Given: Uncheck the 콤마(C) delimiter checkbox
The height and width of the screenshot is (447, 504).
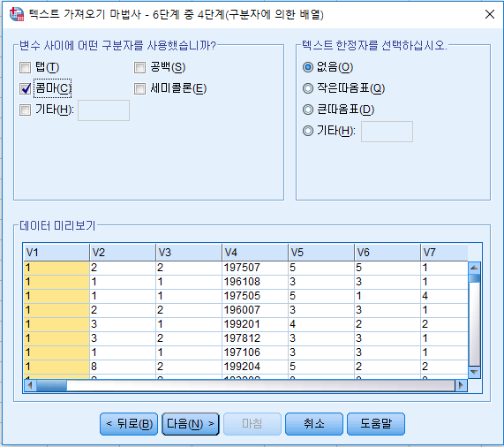Looking at the screenshot, I should pos(25,88).
